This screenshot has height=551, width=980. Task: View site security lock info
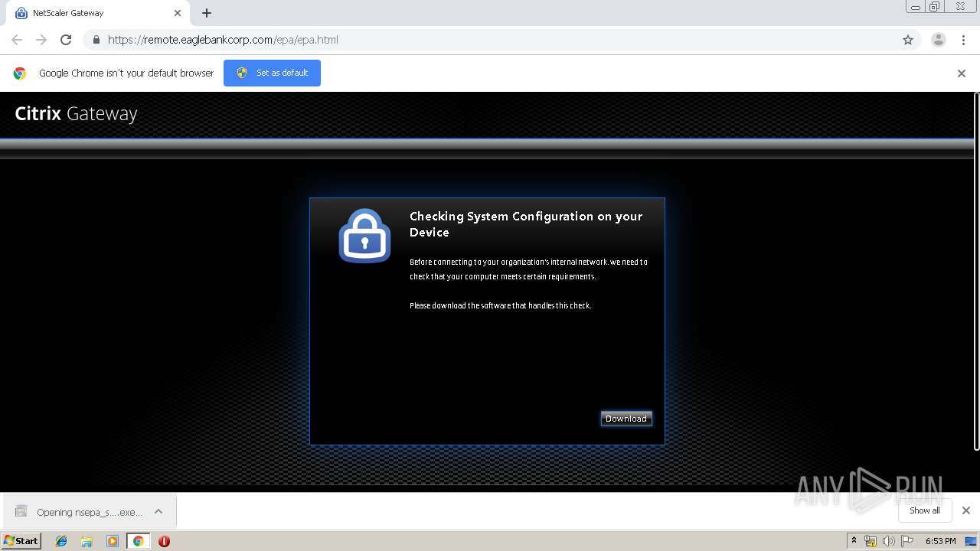pos(96,40)
